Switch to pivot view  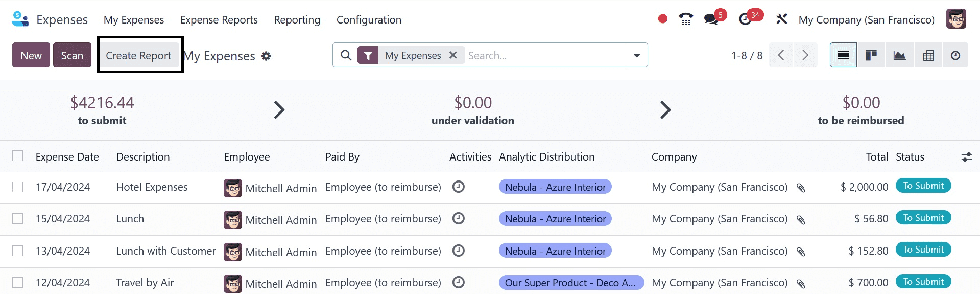click(x=928, y=55)
